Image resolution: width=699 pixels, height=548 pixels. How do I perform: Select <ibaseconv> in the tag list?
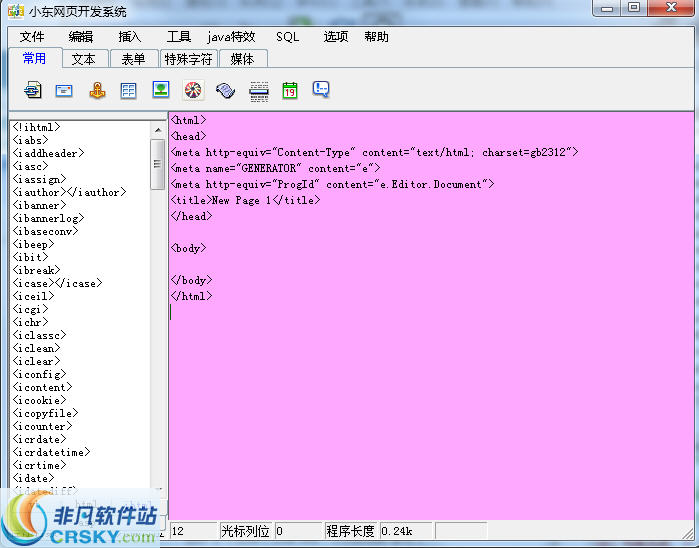pyautogui.click(x=45, y=231)
